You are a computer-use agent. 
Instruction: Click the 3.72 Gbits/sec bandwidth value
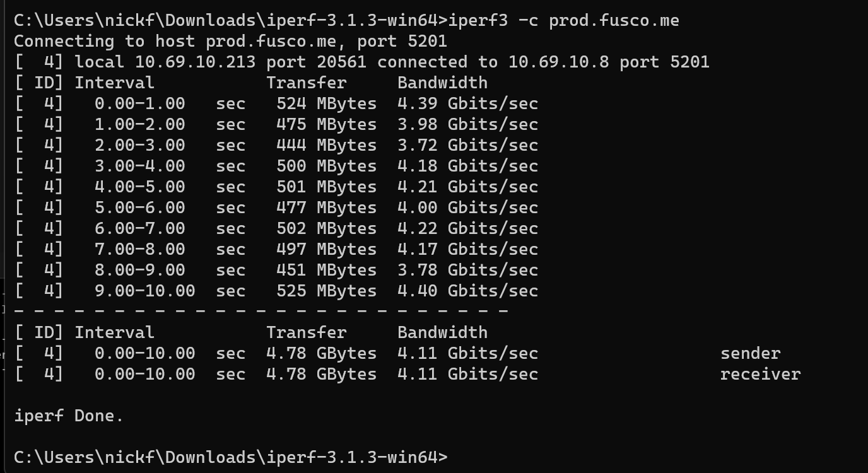click(467, 146)
